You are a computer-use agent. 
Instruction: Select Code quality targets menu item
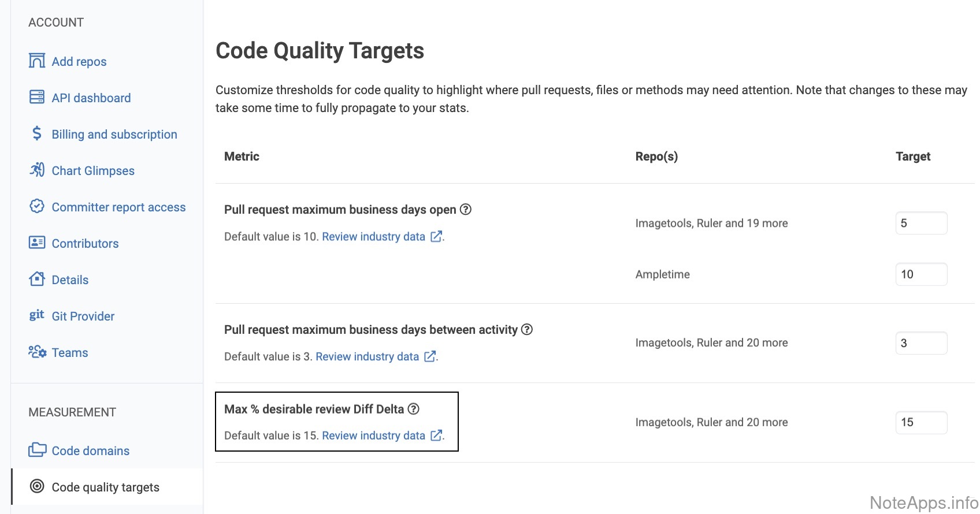105,487
